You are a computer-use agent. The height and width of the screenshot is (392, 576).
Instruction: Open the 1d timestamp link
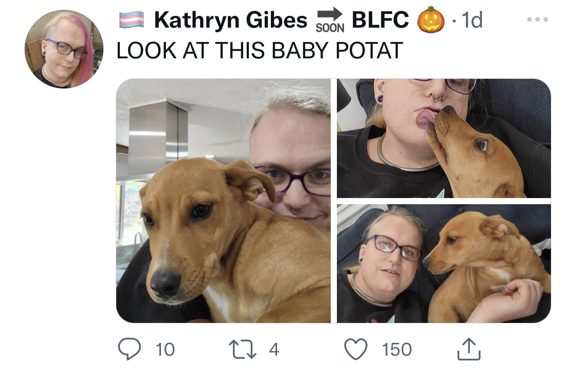tap(472, 20)
